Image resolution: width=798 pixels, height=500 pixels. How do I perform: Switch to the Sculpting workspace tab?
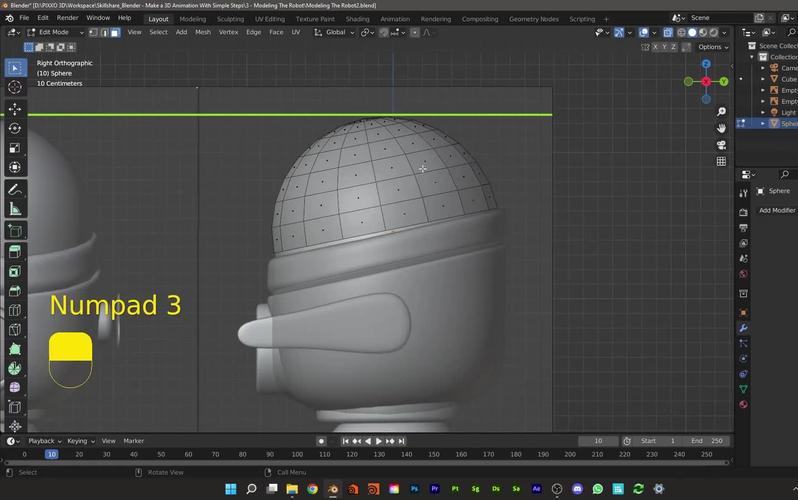[x=230, y=19]
